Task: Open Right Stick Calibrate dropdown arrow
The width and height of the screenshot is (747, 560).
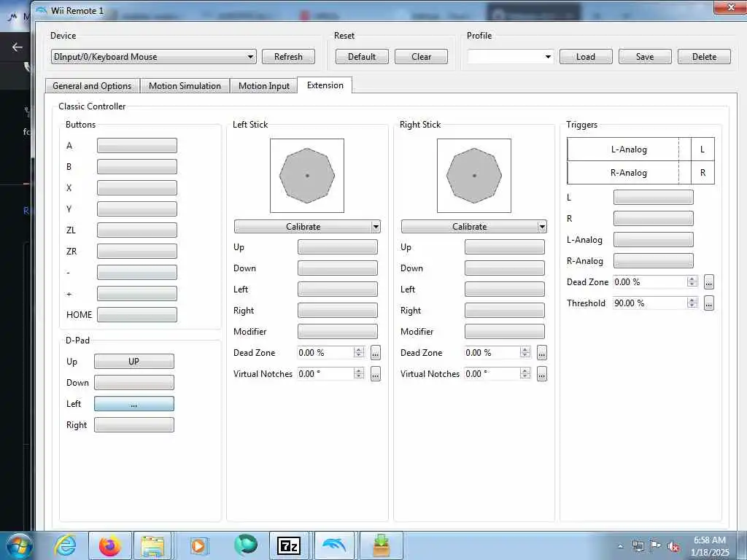Action: pos(542,227)
